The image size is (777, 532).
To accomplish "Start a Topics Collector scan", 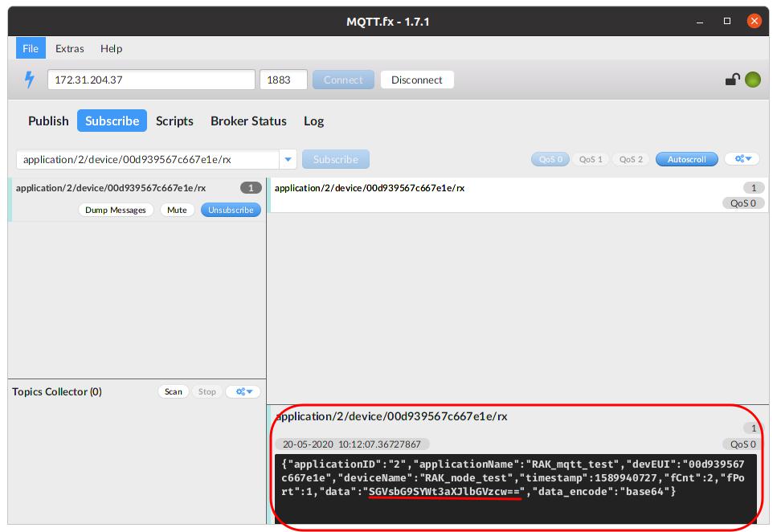I will 173,391.
